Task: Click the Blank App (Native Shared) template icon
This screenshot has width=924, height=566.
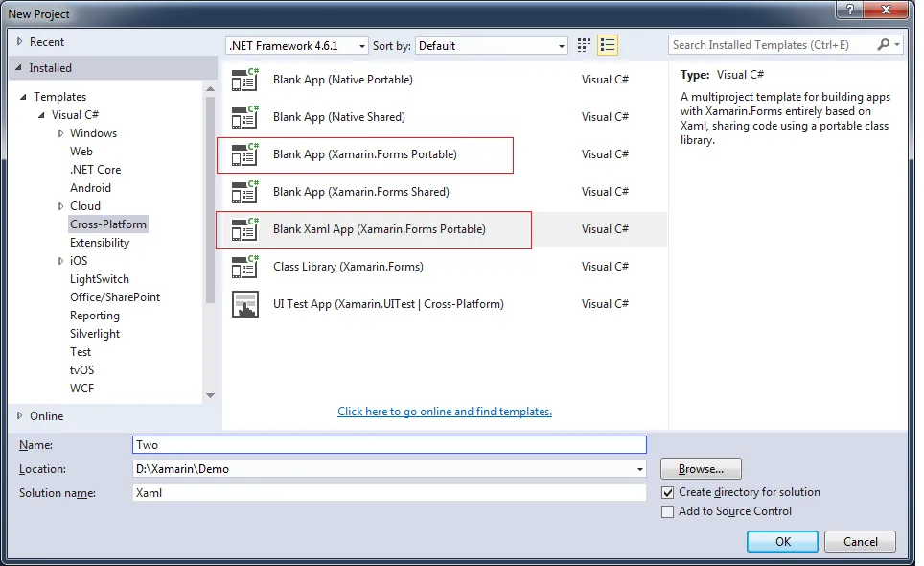Action: coord(245,117)
